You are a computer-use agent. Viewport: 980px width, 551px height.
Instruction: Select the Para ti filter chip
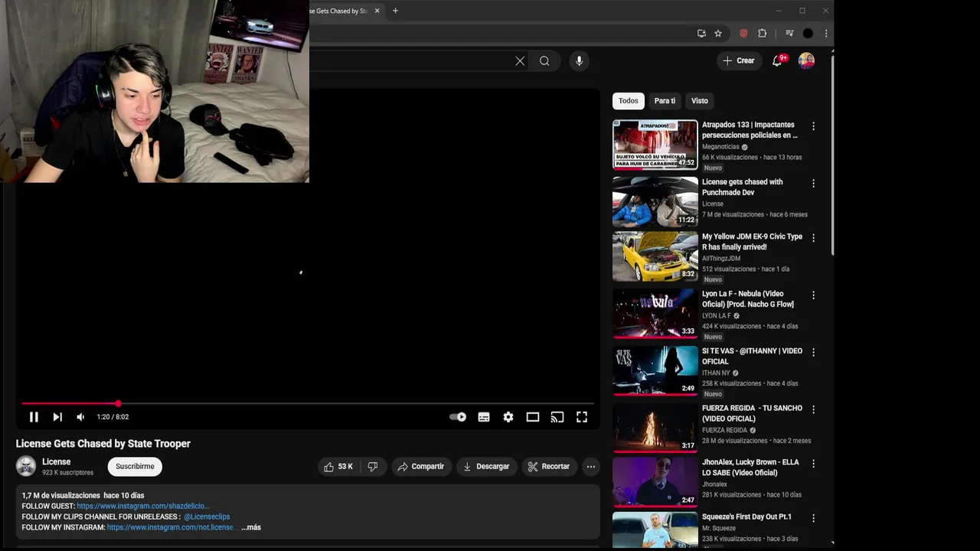coord(665,101)
